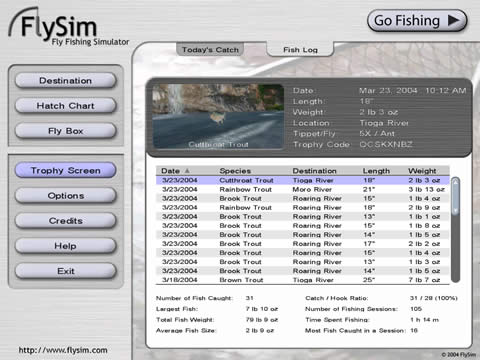Screen dimensions: 480x360
Task: Click the scrollbar up arrow in fish log
Action: (455, 182)
